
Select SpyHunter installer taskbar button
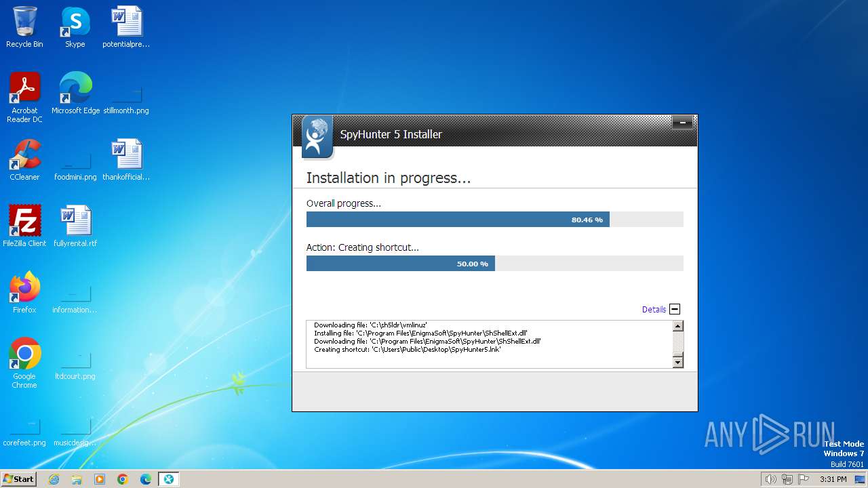169,479
